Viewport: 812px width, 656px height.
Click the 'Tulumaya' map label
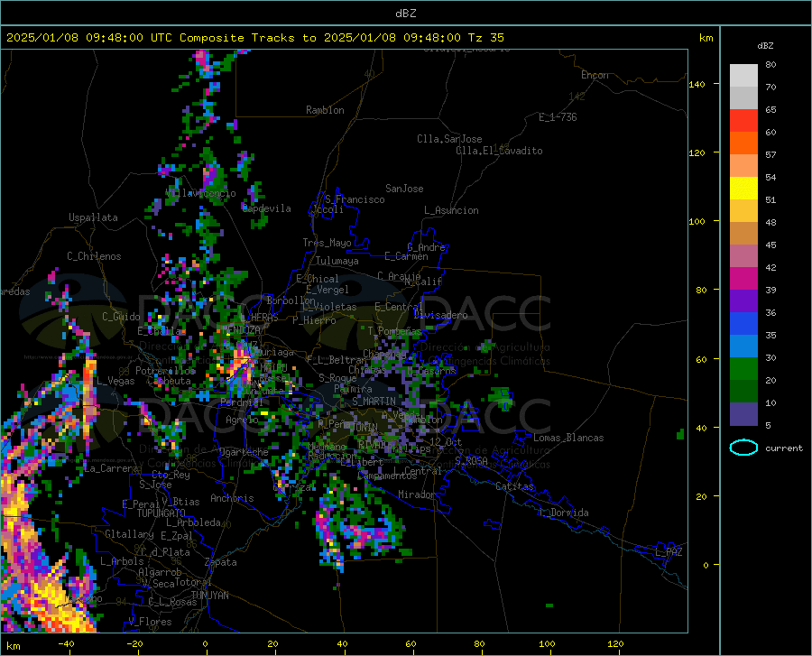point(337,261)
